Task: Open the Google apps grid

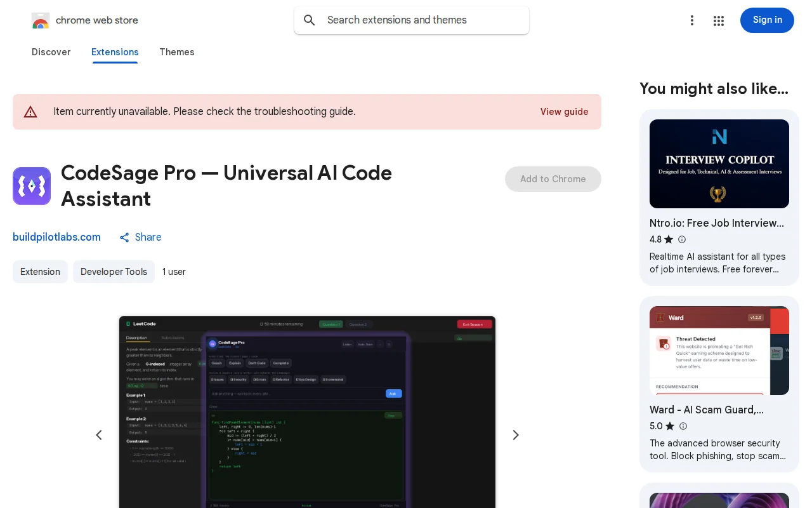Action: click(719, 20)
